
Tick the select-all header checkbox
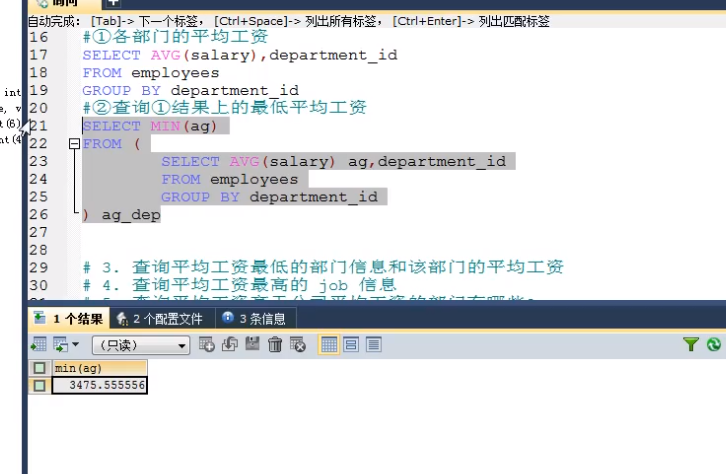(39, 368)
